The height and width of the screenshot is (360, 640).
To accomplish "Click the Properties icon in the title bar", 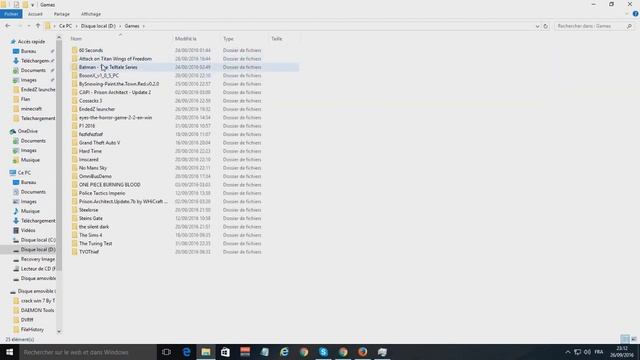I will (16, 4).
